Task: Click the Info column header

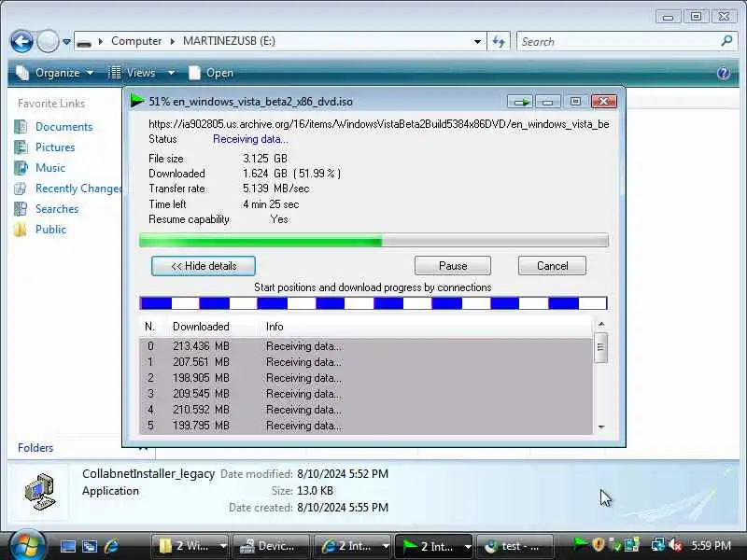Action: coord(275,327)
